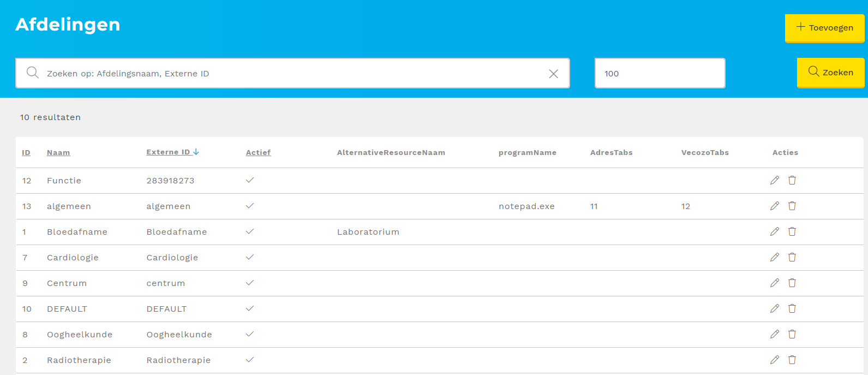Open edit for DEFAULT department
The image size is (868, 375).
pyautogui.click(x=774, y=308)
